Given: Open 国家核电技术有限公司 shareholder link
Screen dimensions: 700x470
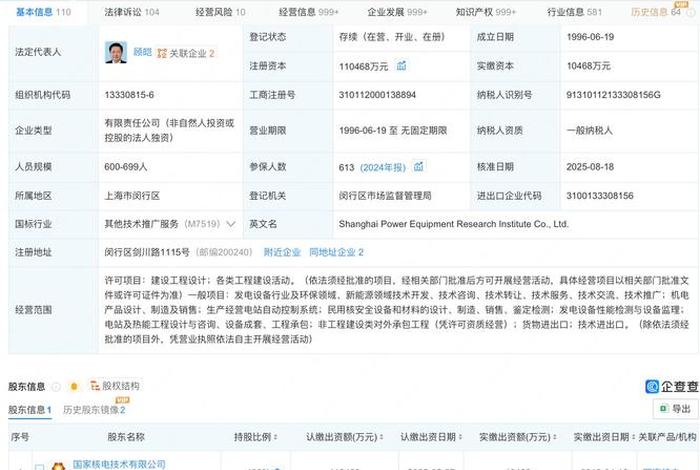Looking at the screenshot, I should (119, 465).
